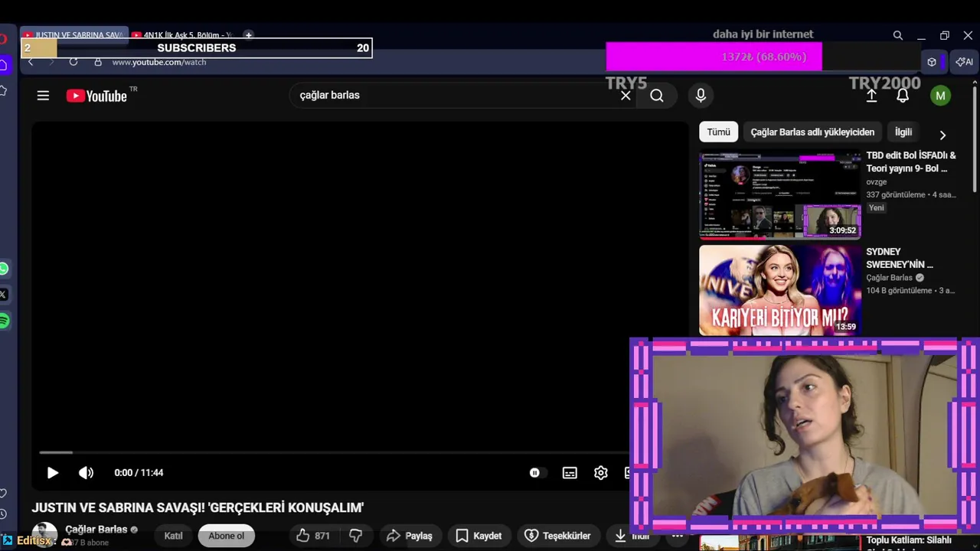
Task: Open SYDNEY SWEENEY'NİN video title
Action: pos(900,258)
